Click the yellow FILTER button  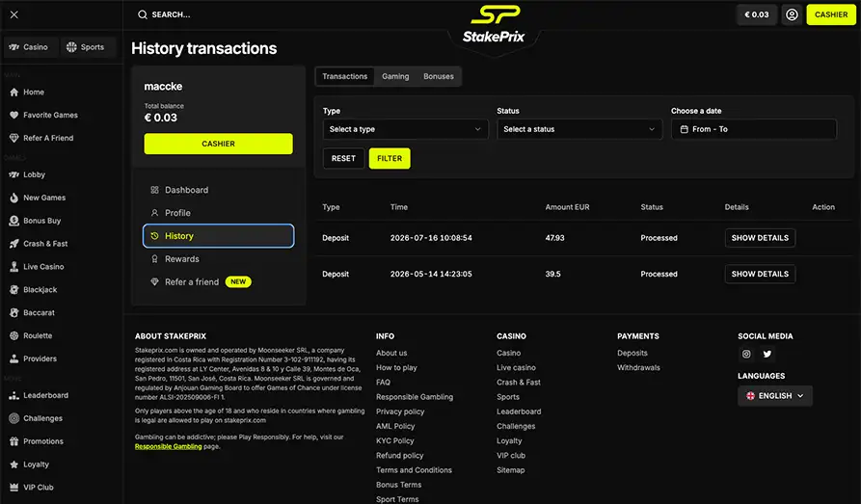click(390, 158)
